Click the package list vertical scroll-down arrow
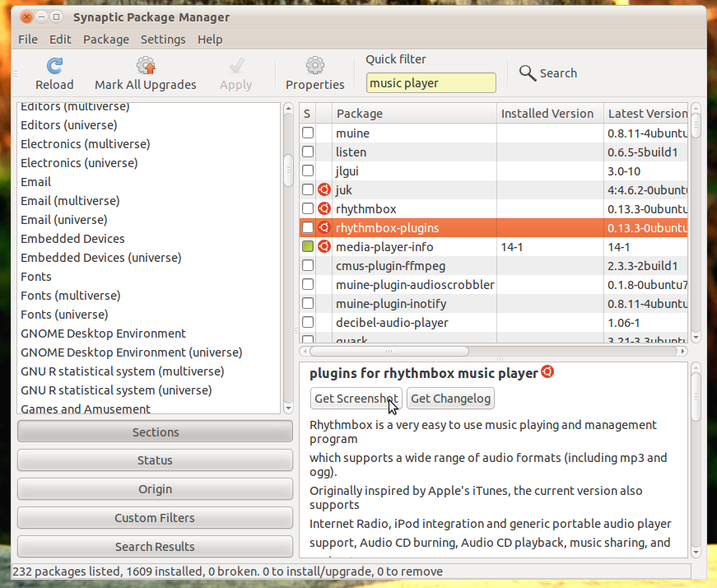This screenshot has height=588, width=717. (696, 338)
